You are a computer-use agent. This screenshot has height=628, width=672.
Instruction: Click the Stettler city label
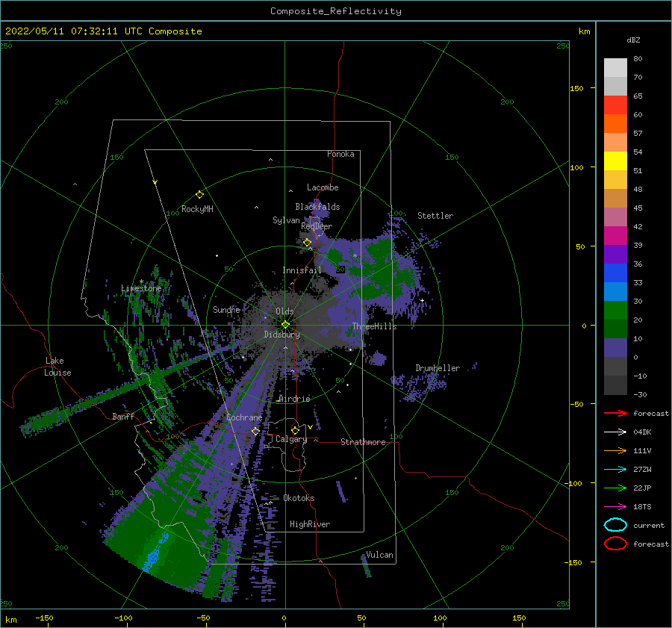pyautogui.click(x=435, y=216)
